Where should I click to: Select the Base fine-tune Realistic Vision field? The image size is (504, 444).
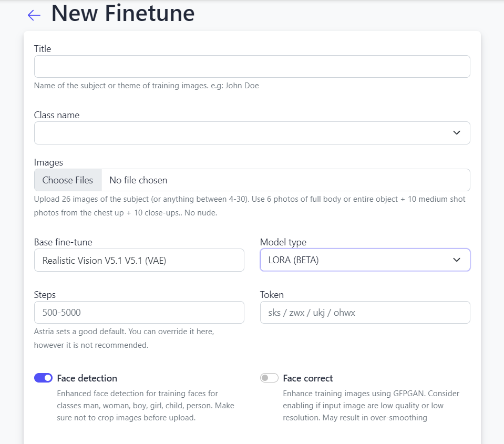[x=139, y=260]
